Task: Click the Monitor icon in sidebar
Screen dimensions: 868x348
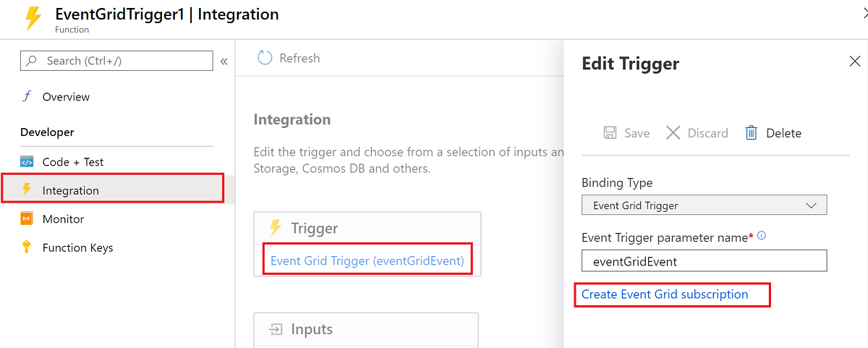Action: click(x=27, y=219)
